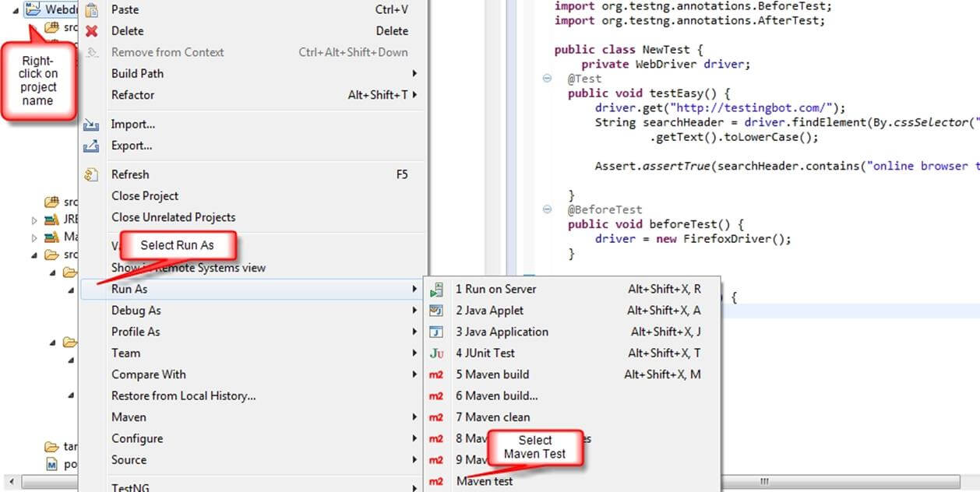Select Maven test from Run As submenu

tap(485, 481)
